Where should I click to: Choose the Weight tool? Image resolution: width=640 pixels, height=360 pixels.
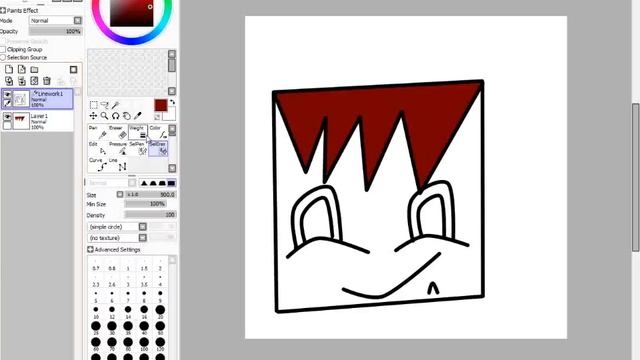pyautogui.click(x=138, y=132)
